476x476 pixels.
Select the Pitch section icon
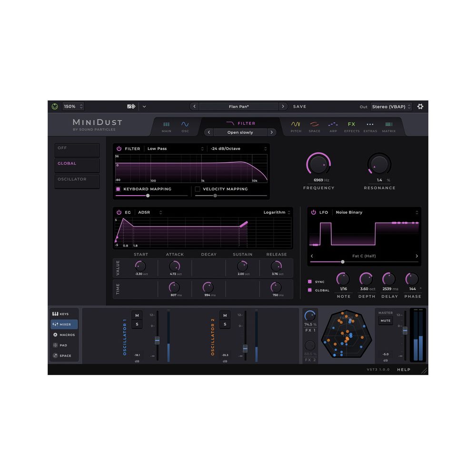(x=296, y=125)
